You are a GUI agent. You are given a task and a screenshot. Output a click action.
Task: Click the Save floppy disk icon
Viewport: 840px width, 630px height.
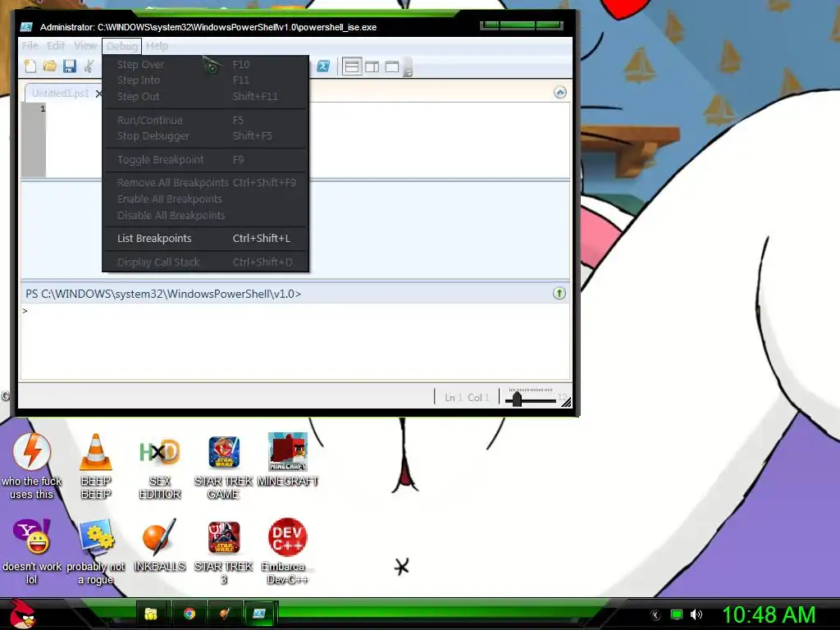[70, 66]
